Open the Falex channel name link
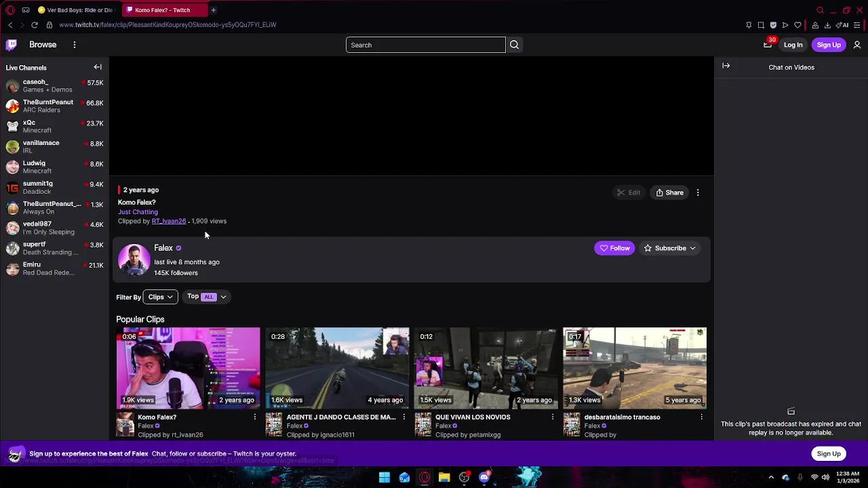This screenshot has height=488, width=868. (x=163, y=248)
